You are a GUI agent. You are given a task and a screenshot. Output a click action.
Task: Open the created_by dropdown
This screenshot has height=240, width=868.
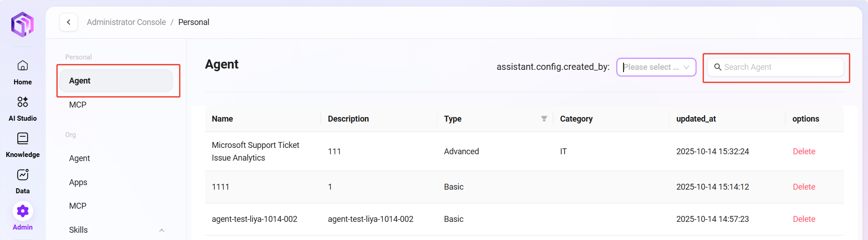656,67
